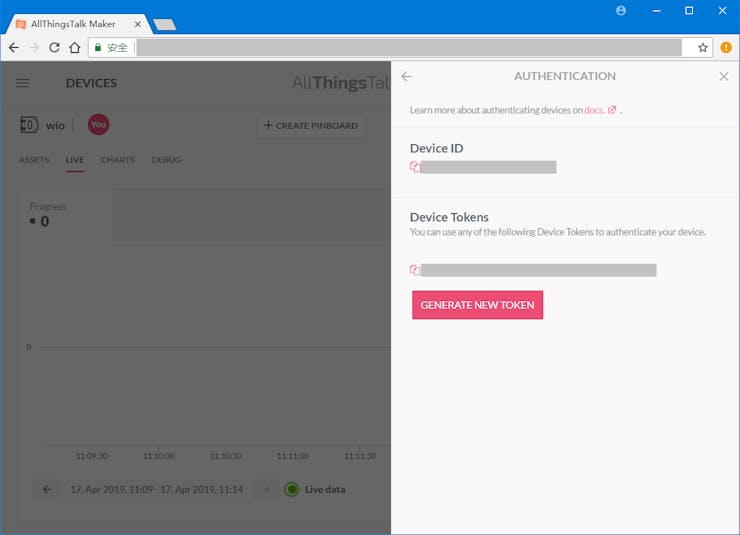Toggle the green Live data indicator
740x535 pixels.
coord(292,489)
